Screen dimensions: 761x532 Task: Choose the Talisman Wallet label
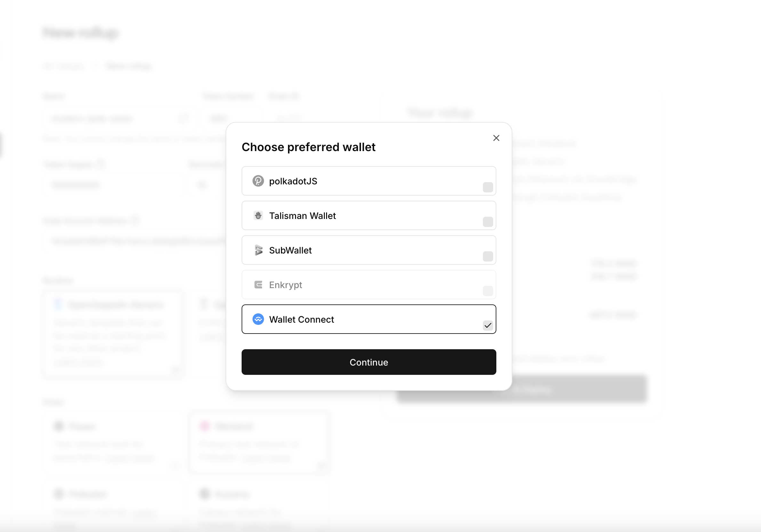302,216
